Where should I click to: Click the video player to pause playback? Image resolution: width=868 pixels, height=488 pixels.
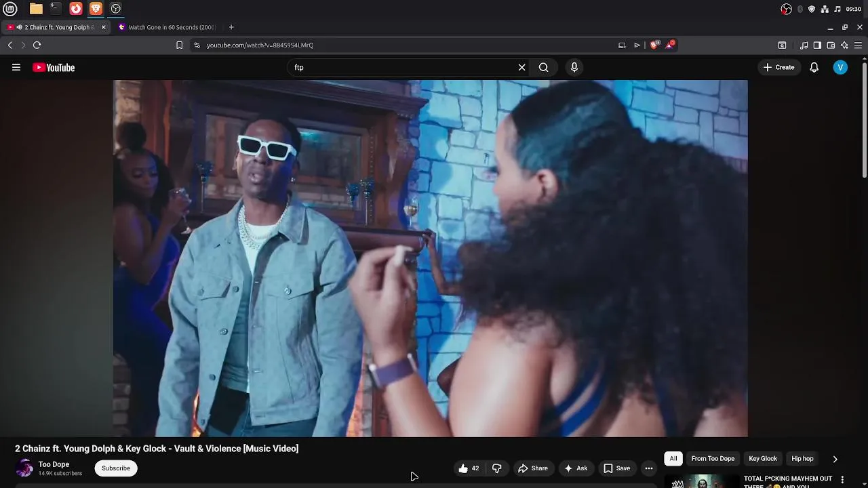tap(431, 258)
